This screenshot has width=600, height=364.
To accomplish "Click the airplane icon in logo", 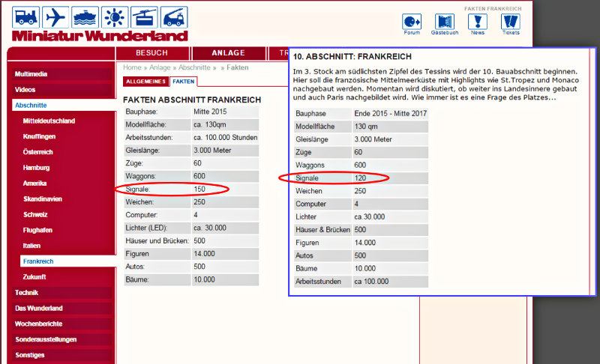I will pyautogui.click(x=56, y=18).
